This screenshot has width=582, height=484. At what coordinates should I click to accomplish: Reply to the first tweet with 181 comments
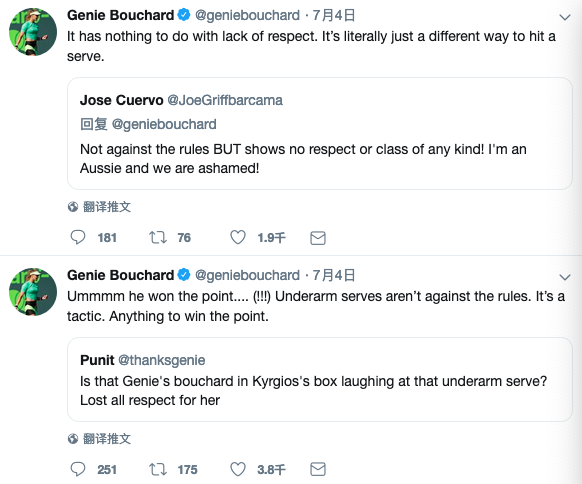tap(78, 238)
